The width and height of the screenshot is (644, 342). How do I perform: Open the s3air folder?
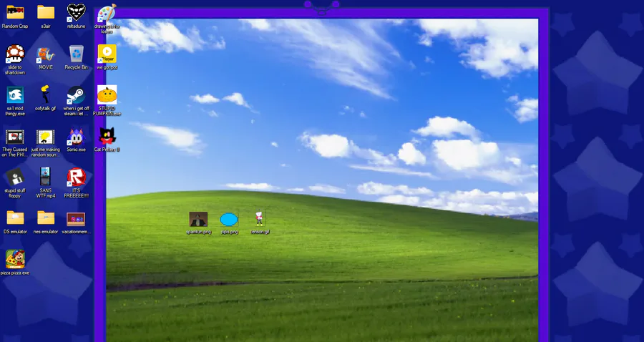point(46,12)
